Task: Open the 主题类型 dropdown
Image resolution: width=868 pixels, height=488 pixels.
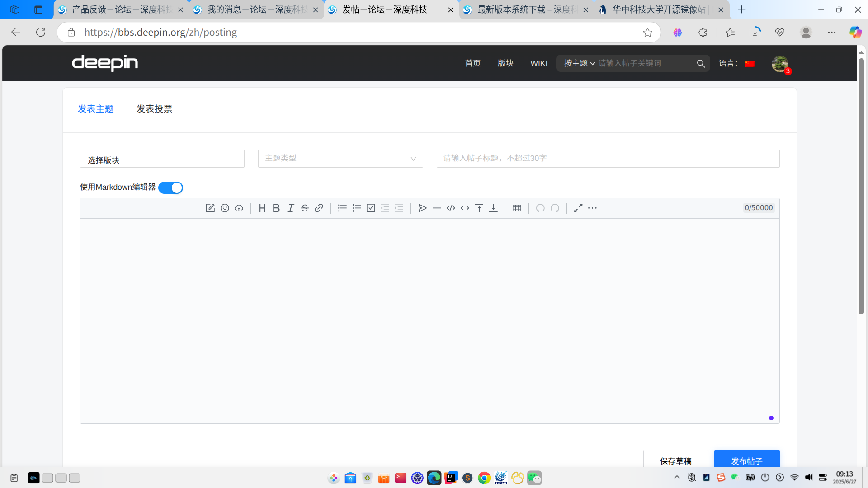Action: [x=340, y=159]
